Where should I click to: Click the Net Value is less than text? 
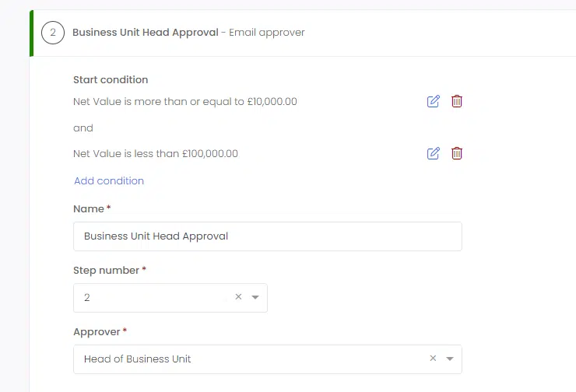click(x=156, y=153)
